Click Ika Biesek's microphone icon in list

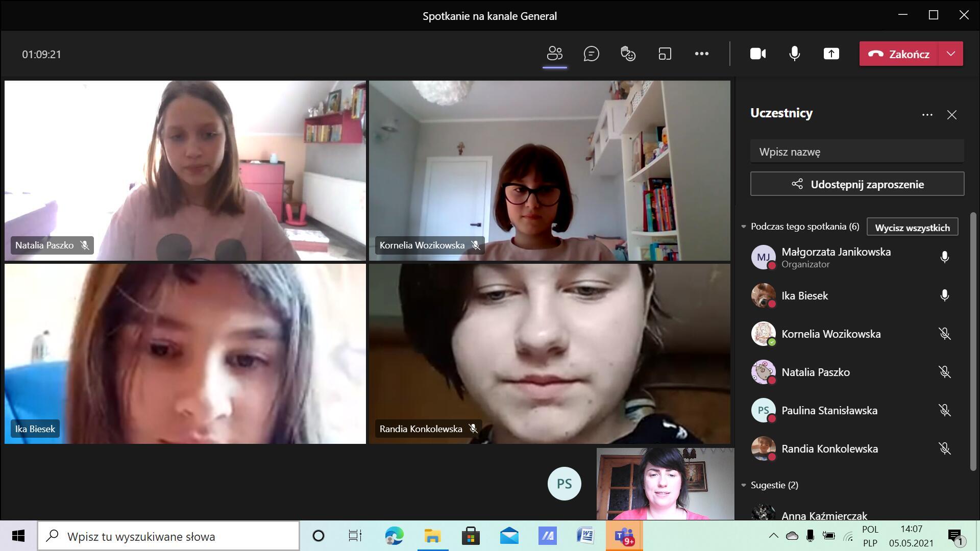tap(945, 295)
